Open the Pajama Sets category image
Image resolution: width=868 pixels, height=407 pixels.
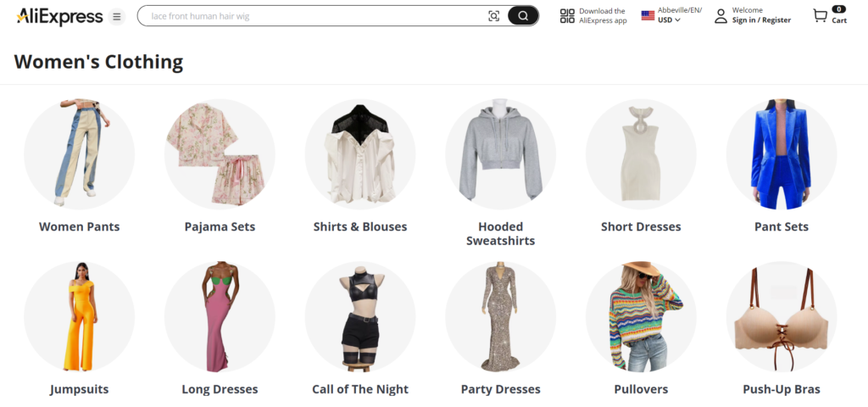click(x=220, y=154)
